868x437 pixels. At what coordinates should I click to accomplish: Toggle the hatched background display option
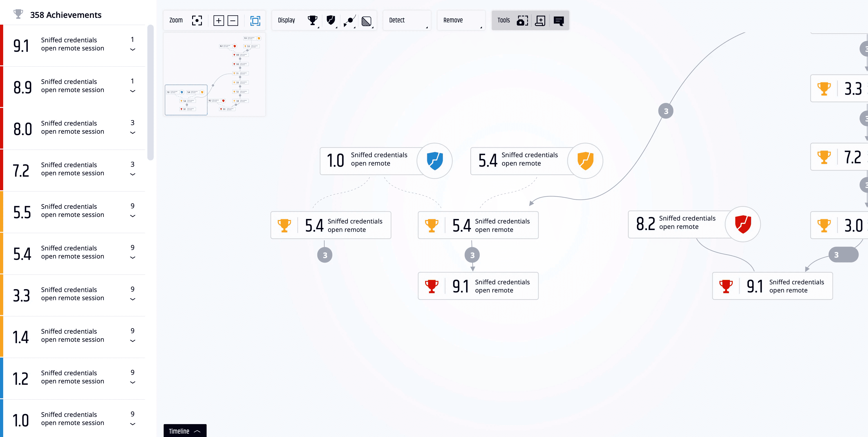[x=366, y=21]
